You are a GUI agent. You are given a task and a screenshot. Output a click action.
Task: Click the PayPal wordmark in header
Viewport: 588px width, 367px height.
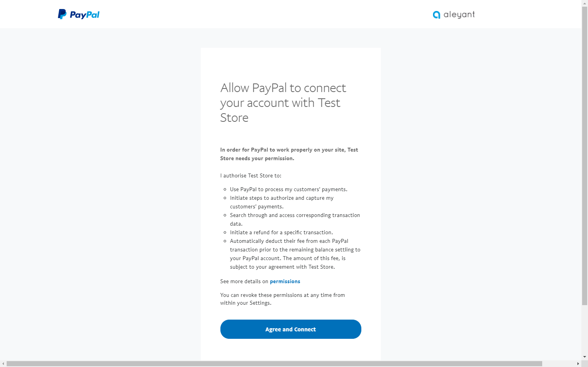85,15
